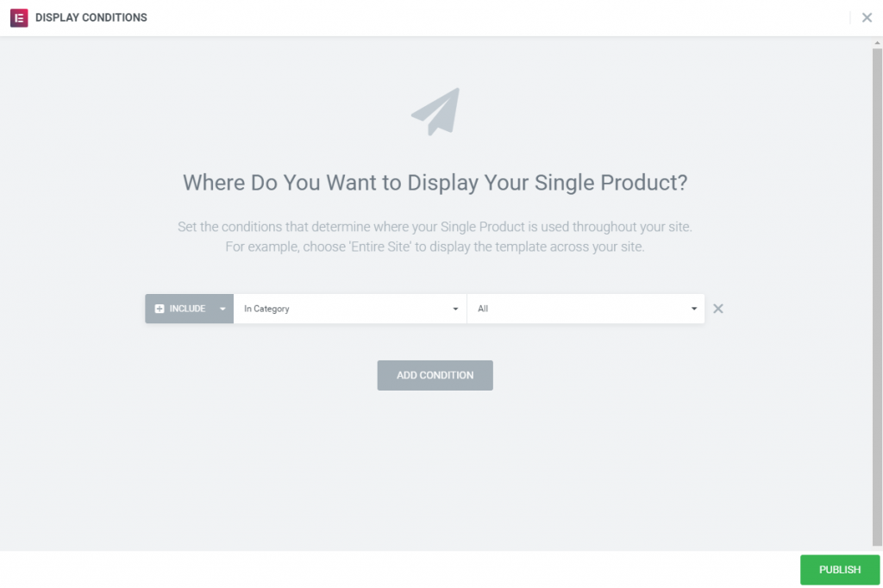Remove the In Category condition row
This screenshot has height=588, width=883.
pos(717,309)
